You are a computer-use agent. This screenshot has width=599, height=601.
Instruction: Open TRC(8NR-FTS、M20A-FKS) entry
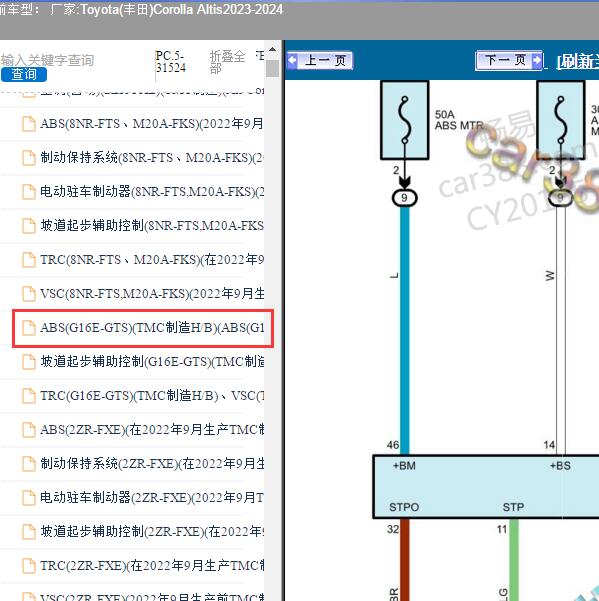(x=152, y=259)
